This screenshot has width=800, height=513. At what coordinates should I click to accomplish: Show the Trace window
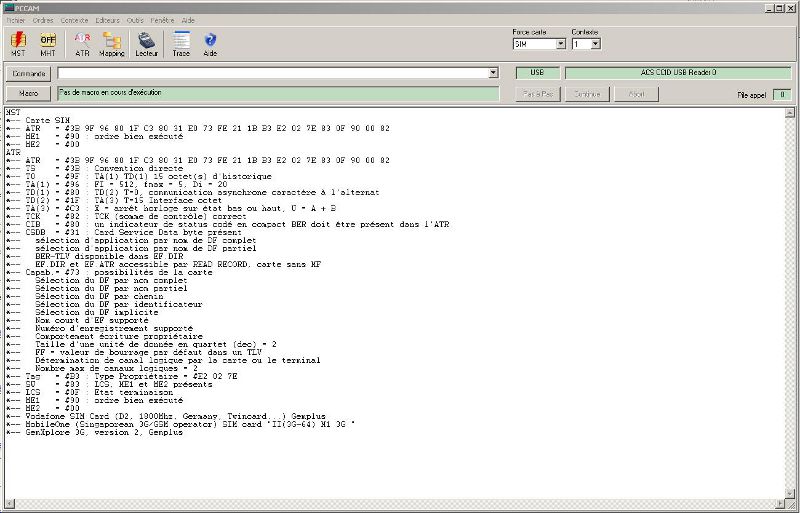[x=181, y=41]
